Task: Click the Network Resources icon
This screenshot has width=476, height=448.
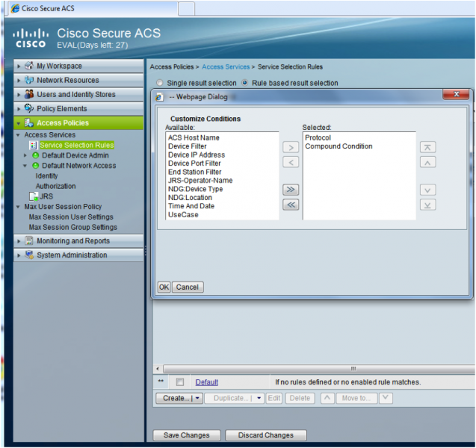Action: (29, 80)
